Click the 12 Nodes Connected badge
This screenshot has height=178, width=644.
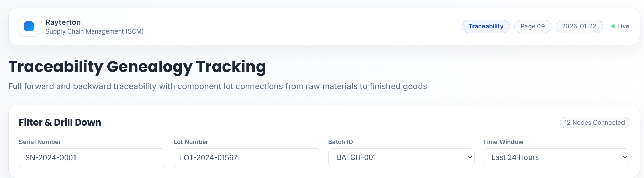coord(594,123)
